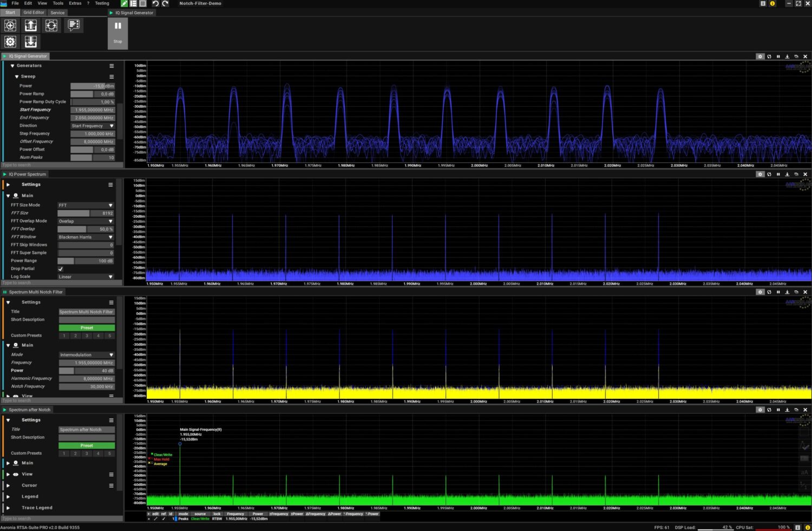The image size is (812, 531).
Task: Click the grid upload arrow icon
Action: click(x=31, y=25)
